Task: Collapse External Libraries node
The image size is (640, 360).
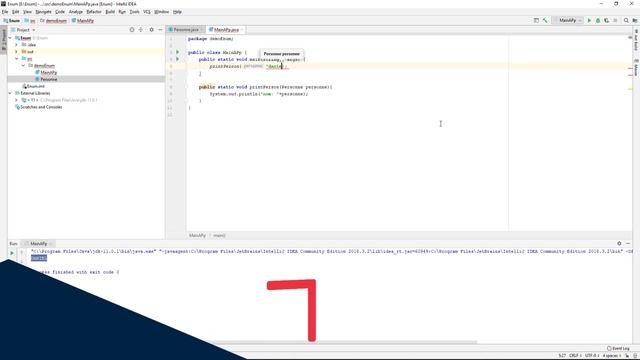Action: click(x=10, y=93)
